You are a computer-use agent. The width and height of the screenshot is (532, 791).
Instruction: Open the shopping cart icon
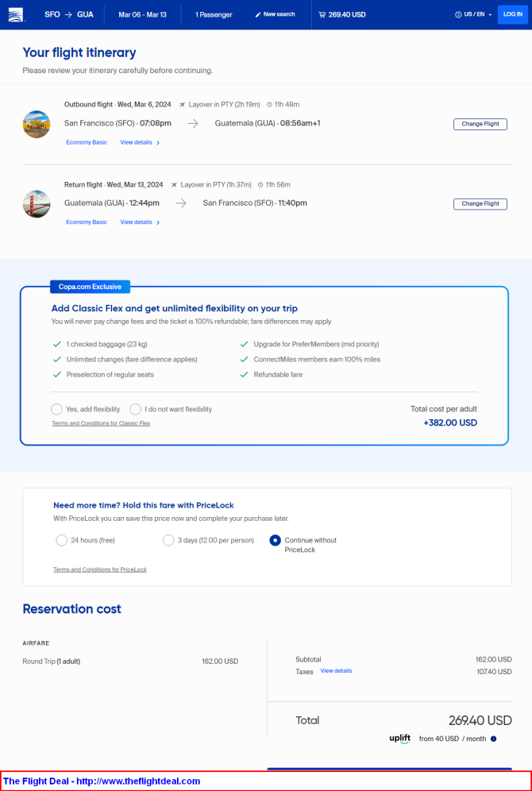[x=322, y=14]
